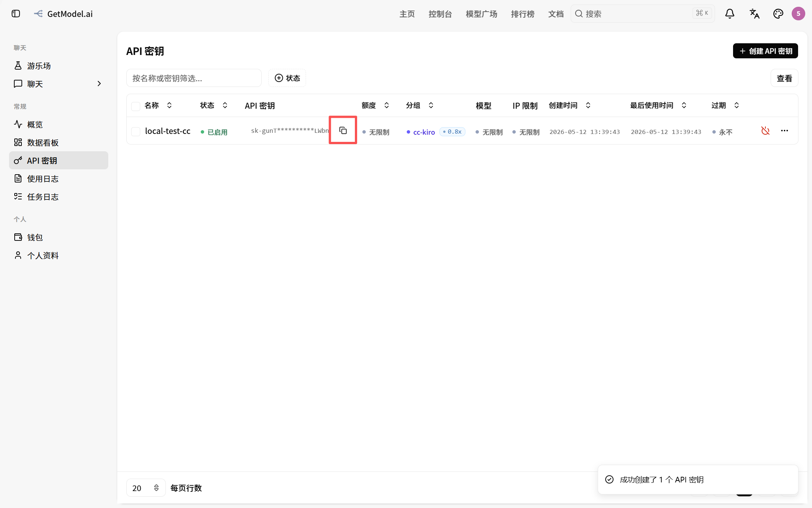Sort by 过期 column
The height and width of the screenshot is (508, 812).
[726, 105]
